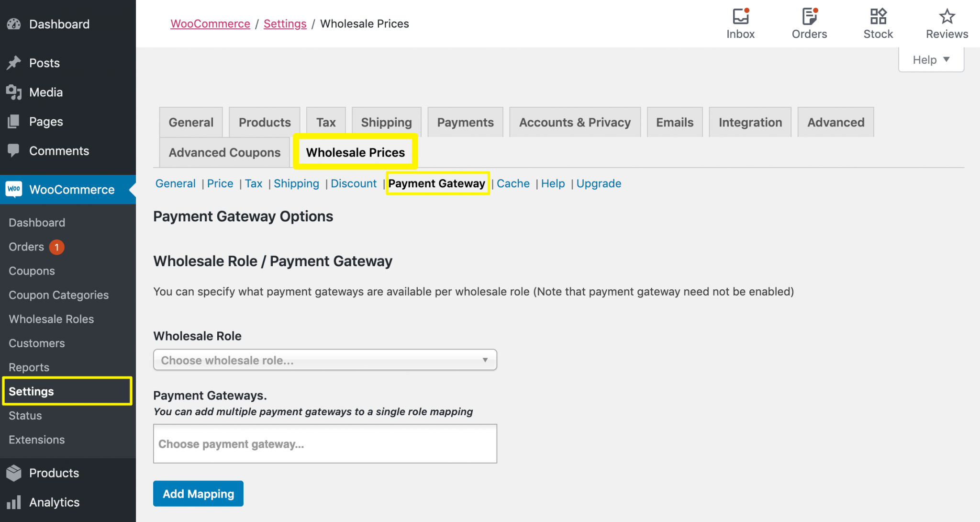Click the Settings breadcrumb link
The height and width of the screenshot is (522, 980).
tap(285, 24)
